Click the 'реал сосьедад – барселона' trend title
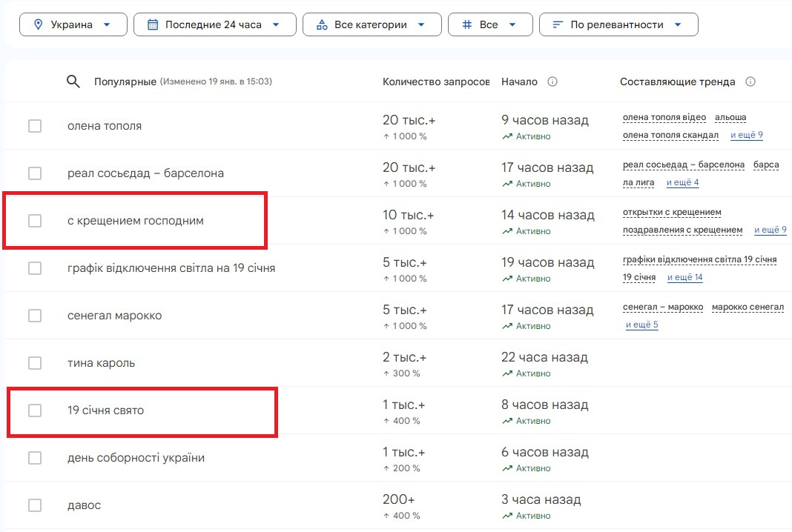 coord(145,173)
